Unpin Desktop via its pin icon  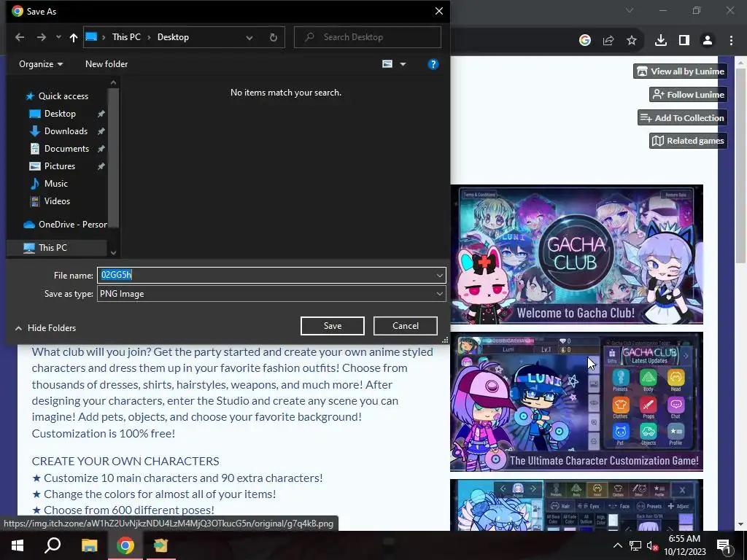[x=101, y=114]
